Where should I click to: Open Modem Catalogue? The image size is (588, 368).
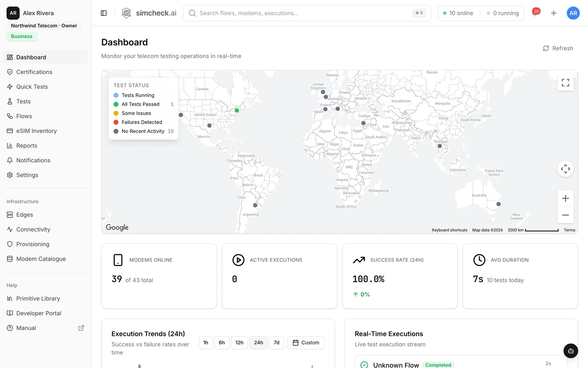[46, 259]
